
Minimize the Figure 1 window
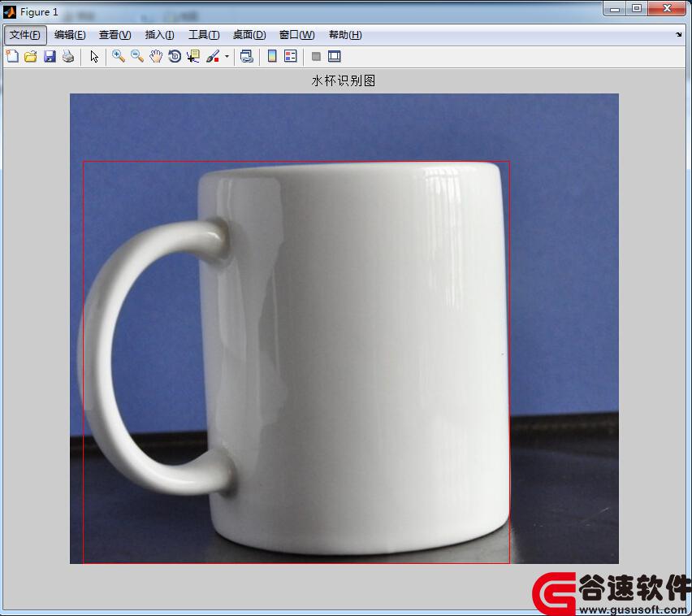pyautogui.click(x=614, y=8)
